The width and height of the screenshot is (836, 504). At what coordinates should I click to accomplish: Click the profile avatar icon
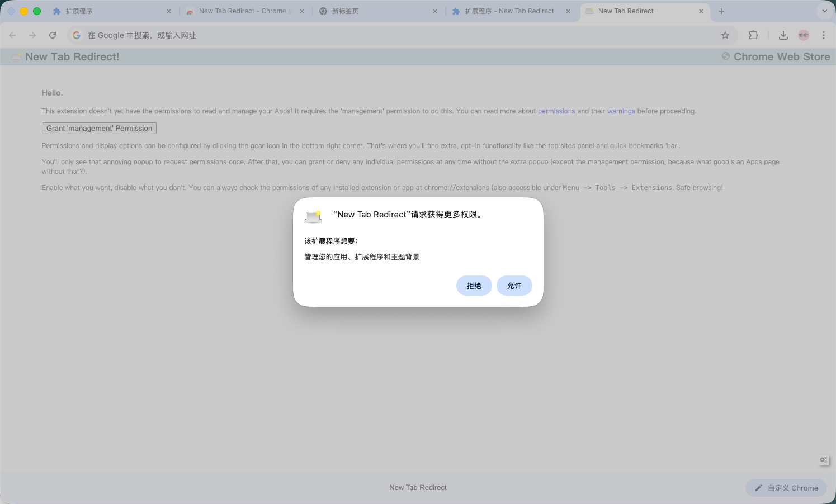[x=804, y=35]
